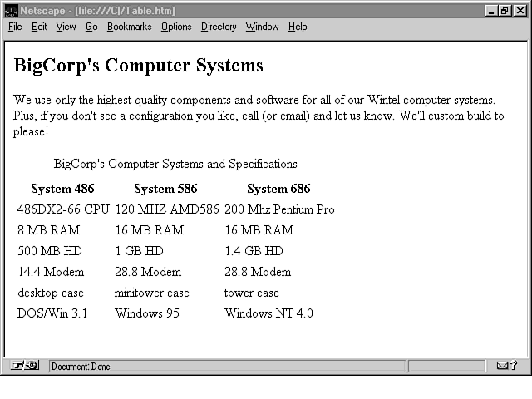Click the 'BigCorp's Computer Systems' page heading
This screenshot has height=399, width=532.
pos(138,66)
